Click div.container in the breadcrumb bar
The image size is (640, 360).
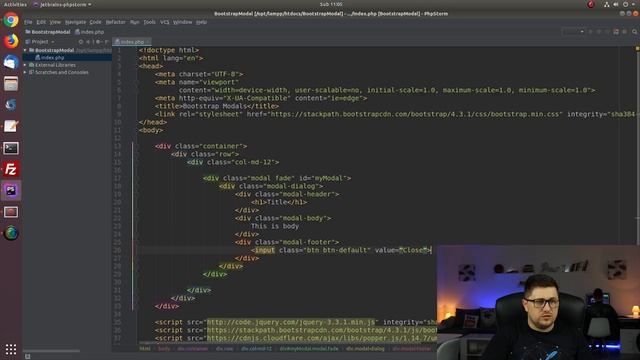(x=193, y=349)
